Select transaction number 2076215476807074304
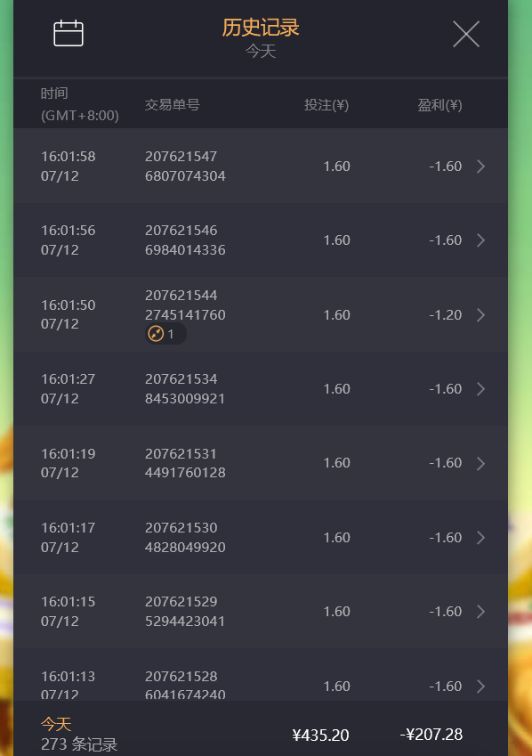This screenshot has width=532, height=756. 185,166
